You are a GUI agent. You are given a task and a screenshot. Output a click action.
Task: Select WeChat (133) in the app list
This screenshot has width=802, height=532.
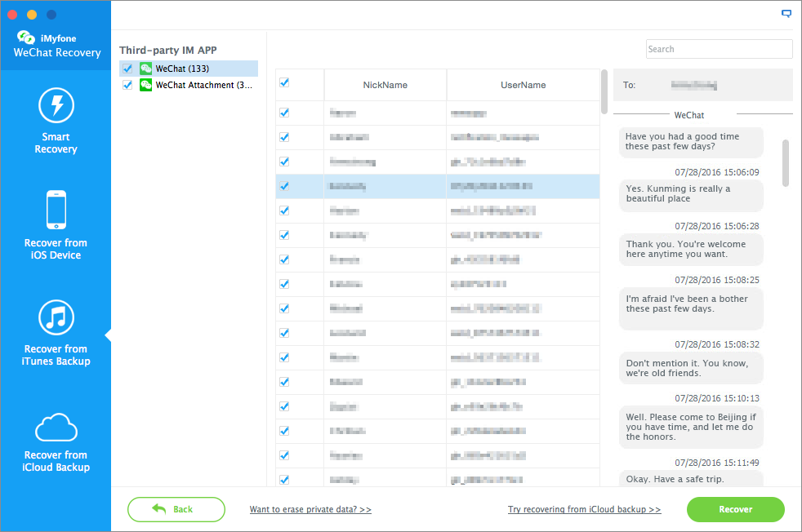point(189,69)
